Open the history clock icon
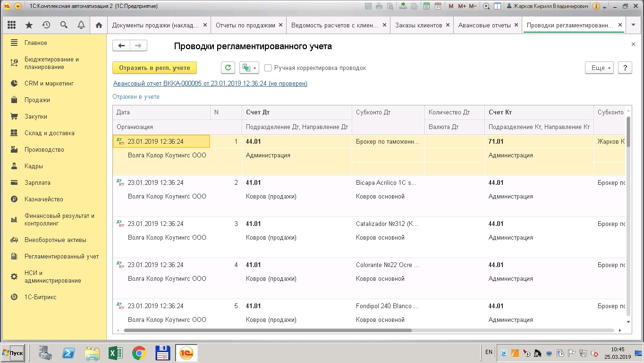 [x=46, y=25]
